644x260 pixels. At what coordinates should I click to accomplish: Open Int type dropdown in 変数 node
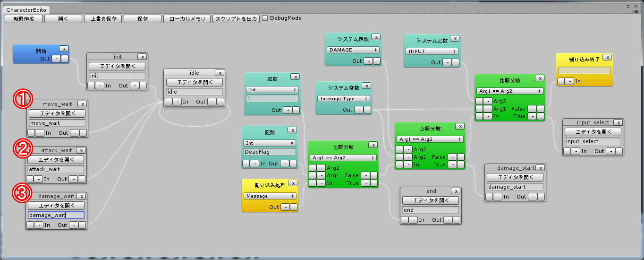tap(269, 143)
